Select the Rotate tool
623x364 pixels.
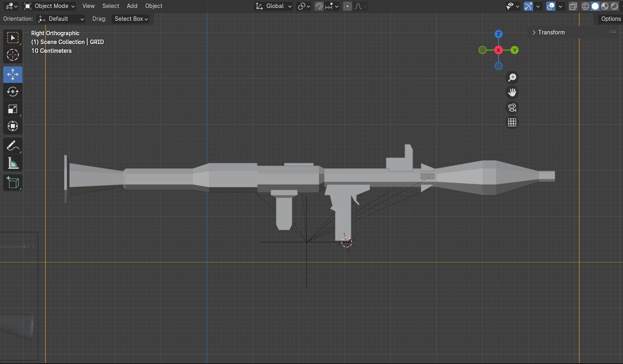click(12, 92)
